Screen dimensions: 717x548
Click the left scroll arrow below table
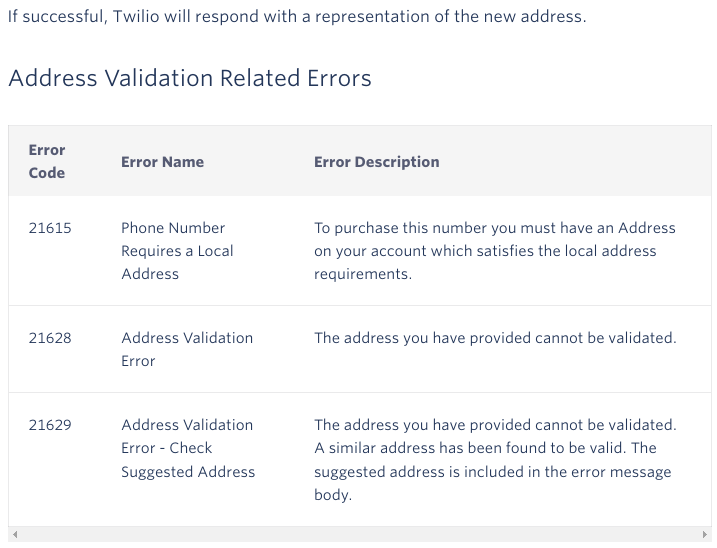point(14,536)
